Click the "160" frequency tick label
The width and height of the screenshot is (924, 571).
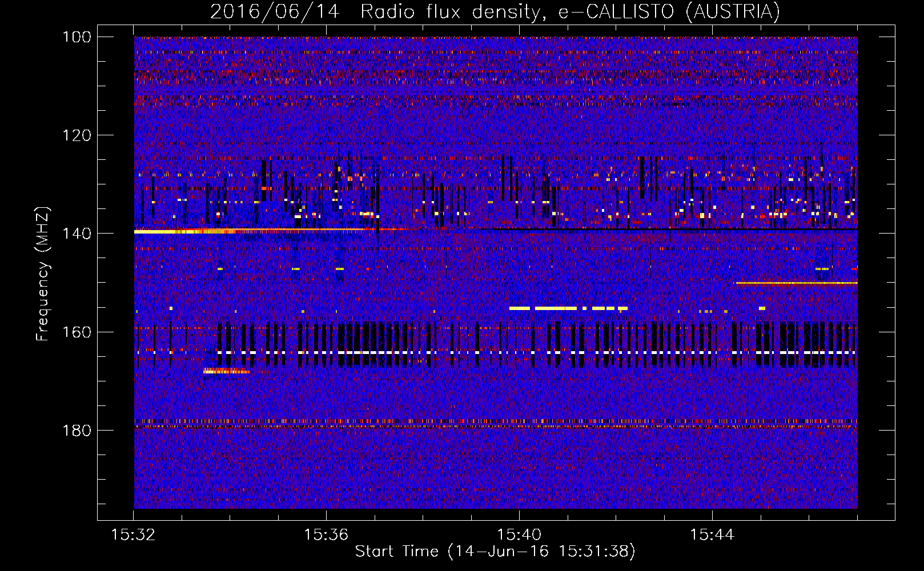click(77, 332)
